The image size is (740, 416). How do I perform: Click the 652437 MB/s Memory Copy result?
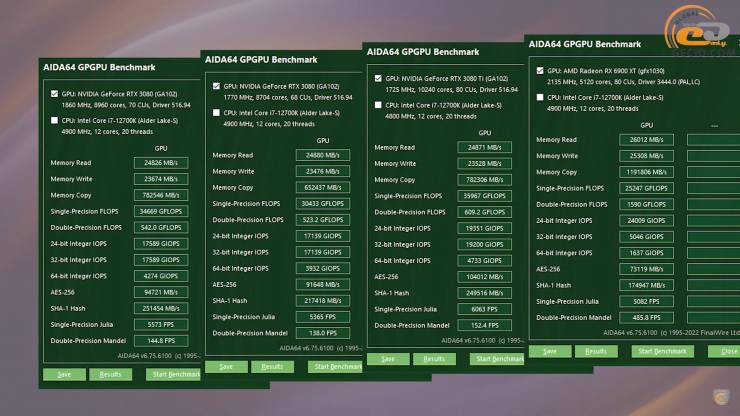[323, 187]
